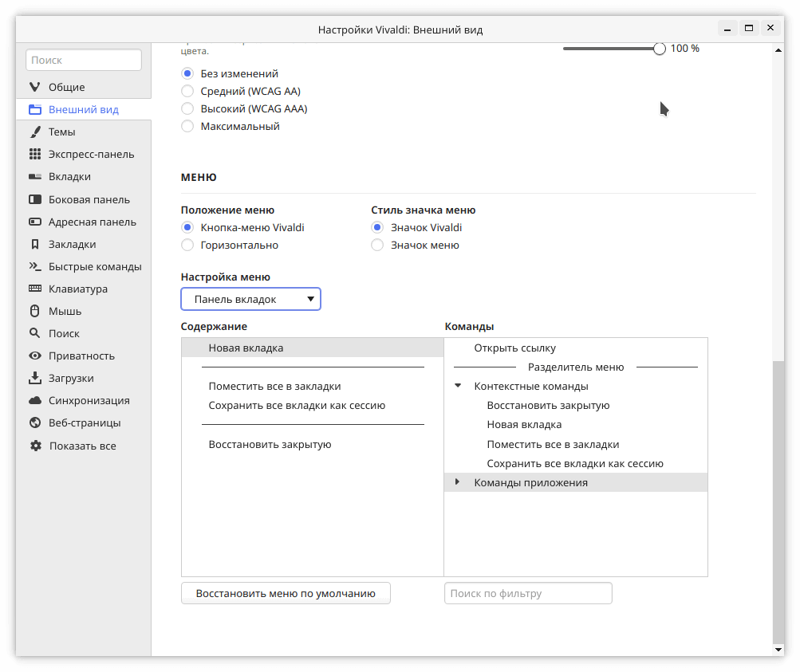The width and height of the screenshot is (800, 672).
Task: Click the mouse icon beside Мышь
Action: [34, 311]
